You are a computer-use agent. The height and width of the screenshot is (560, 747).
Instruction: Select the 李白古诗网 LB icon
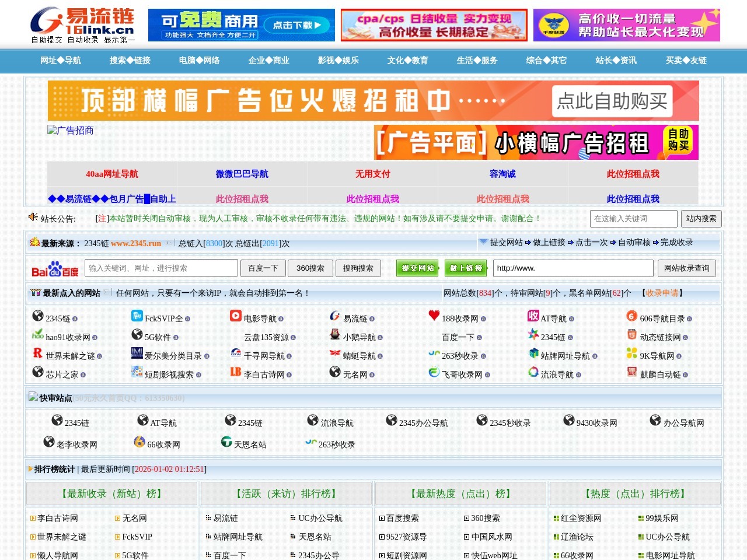point(236,372)
